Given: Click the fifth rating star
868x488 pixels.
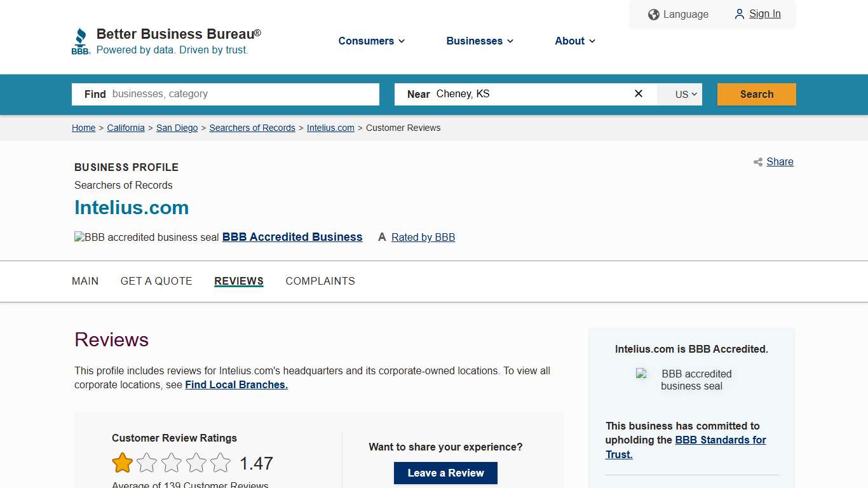Looking at the screenshot, I should [220, 463].
